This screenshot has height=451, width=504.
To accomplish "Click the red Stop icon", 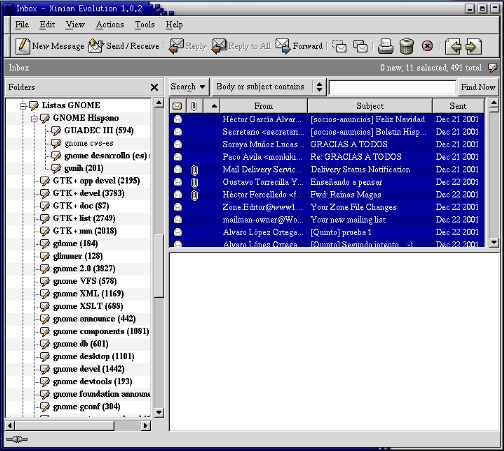I will click(427, 46).
